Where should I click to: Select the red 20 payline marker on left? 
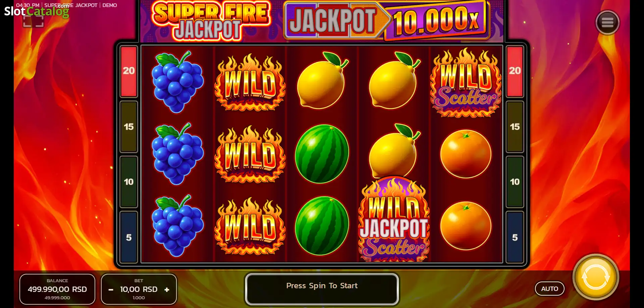tap(129, 71)
